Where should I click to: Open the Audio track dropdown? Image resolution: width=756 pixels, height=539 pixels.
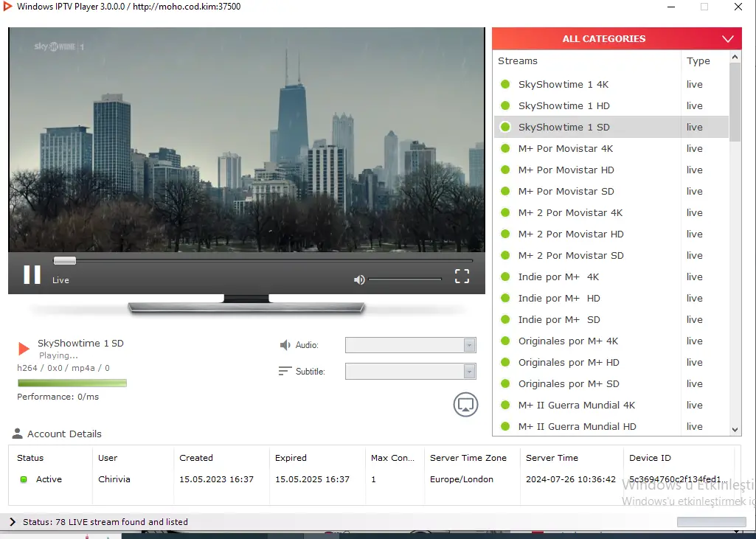[411, 345]
